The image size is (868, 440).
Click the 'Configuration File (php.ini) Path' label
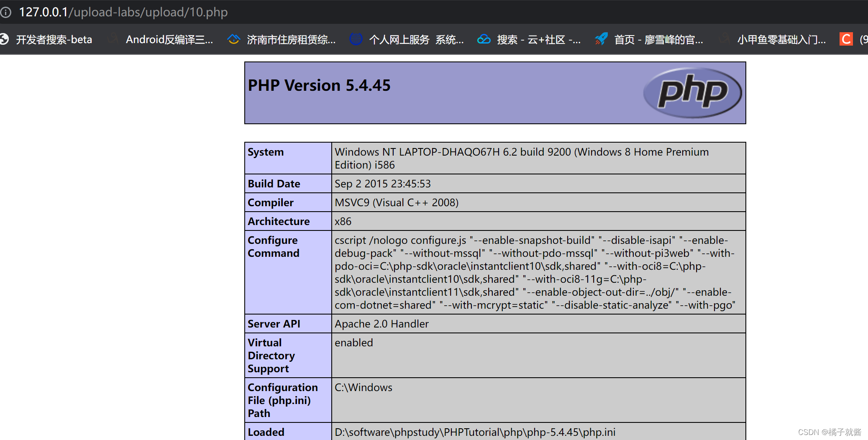click(283, 401)
